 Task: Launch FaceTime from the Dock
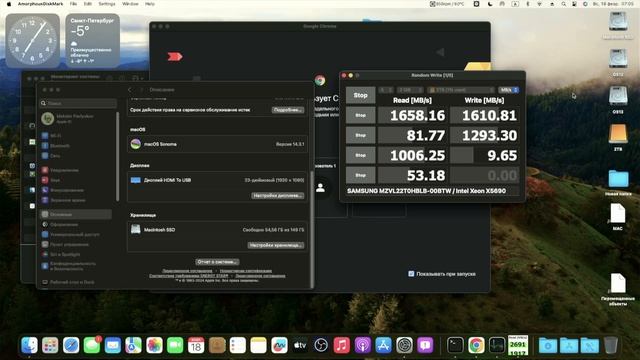[x=175, y=345]
